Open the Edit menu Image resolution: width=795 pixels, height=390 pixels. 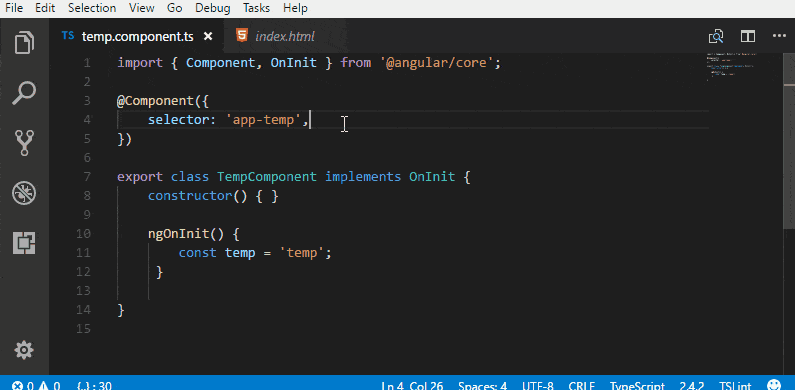click(x=45, y=8)
